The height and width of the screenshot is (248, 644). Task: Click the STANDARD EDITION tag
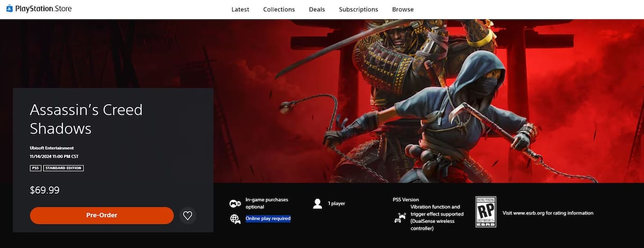[x=63, y=168]
